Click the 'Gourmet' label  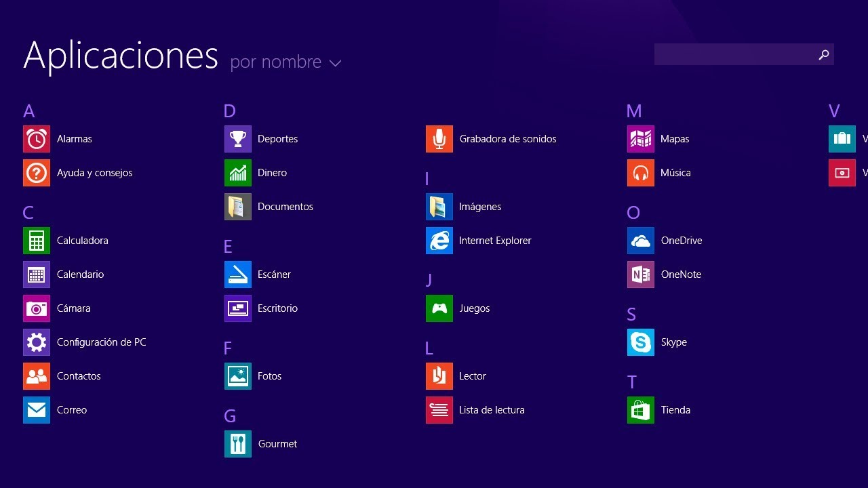(x=278, y=444)
